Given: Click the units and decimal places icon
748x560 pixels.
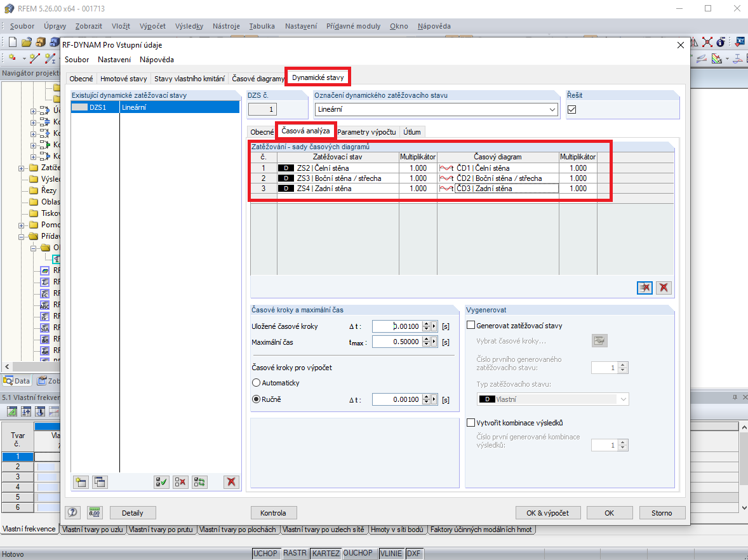Looking at the screenshot, I should coord(95,513).
